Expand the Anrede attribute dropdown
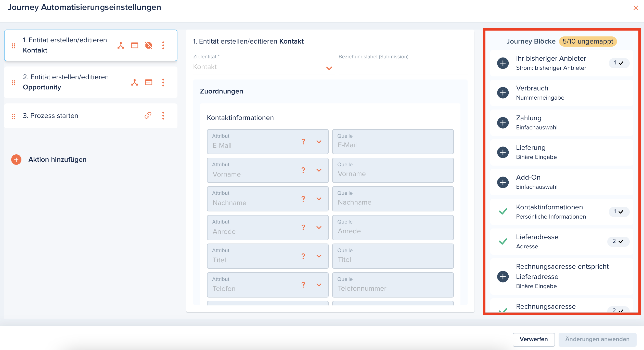 point(319,227)
